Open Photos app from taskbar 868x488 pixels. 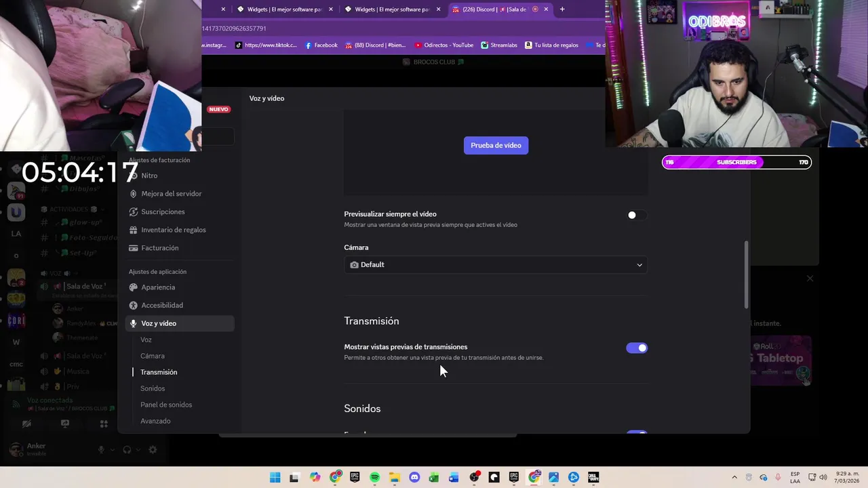point(553,477)
